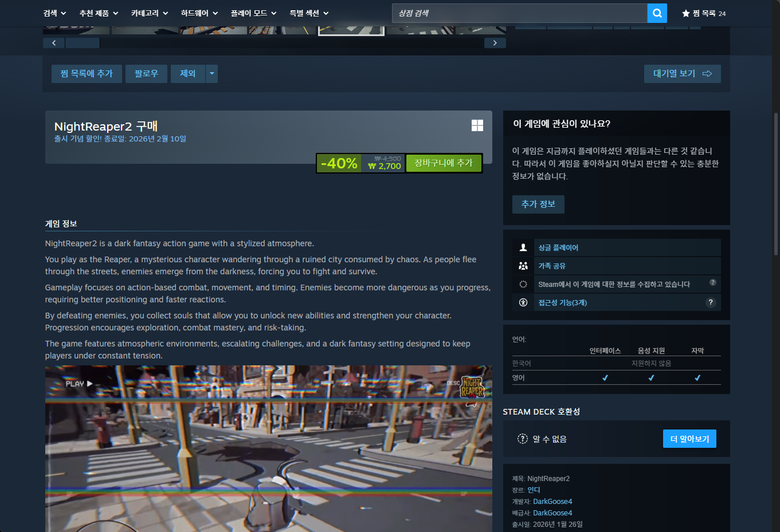Open the discovery queue via 대기열 보기
Image resolution: width=780 pixels, height=532 pixels.
[683, 73]
